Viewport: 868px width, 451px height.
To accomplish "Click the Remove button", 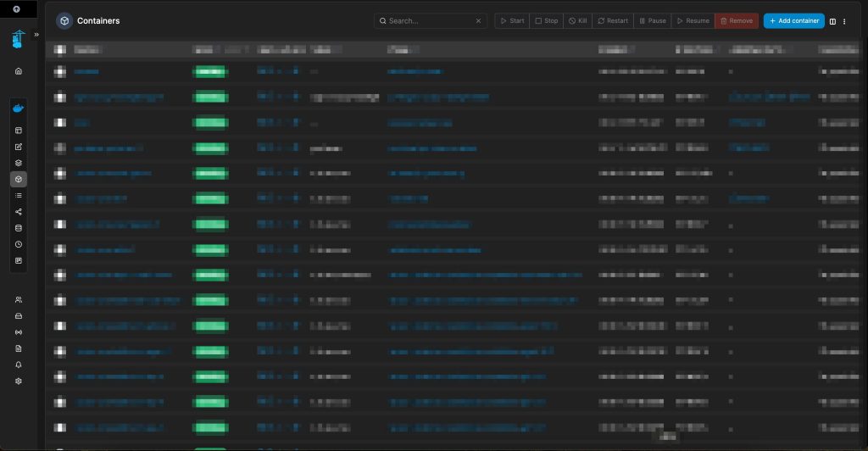I will point(736,21).
